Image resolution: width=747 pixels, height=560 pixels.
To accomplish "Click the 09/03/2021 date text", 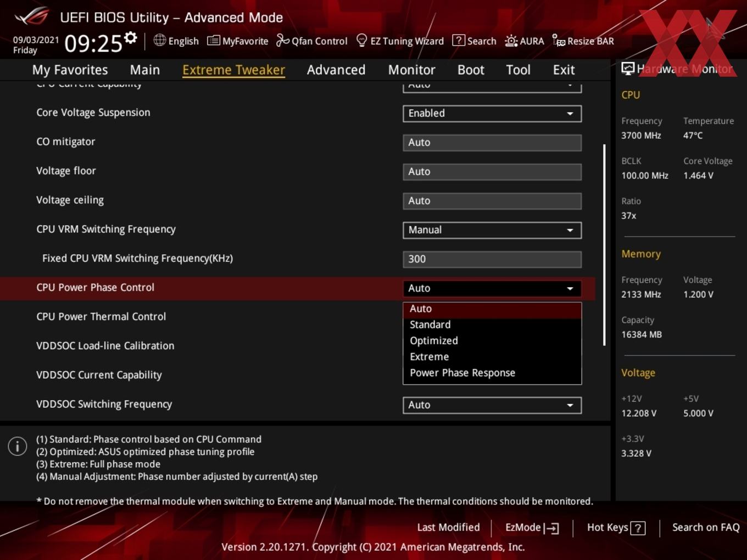I will (36, 40).
